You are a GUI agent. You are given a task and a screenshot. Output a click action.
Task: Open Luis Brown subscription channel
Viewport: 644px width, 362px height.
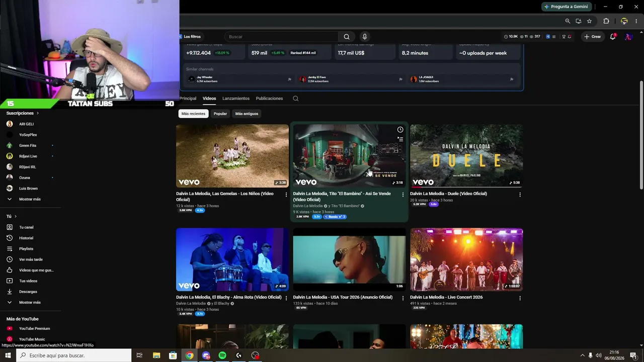tap(22, 189)
